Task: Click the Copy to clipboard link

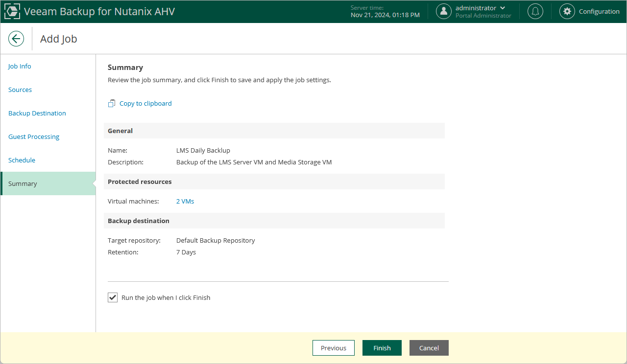Action: pos(145,103)
